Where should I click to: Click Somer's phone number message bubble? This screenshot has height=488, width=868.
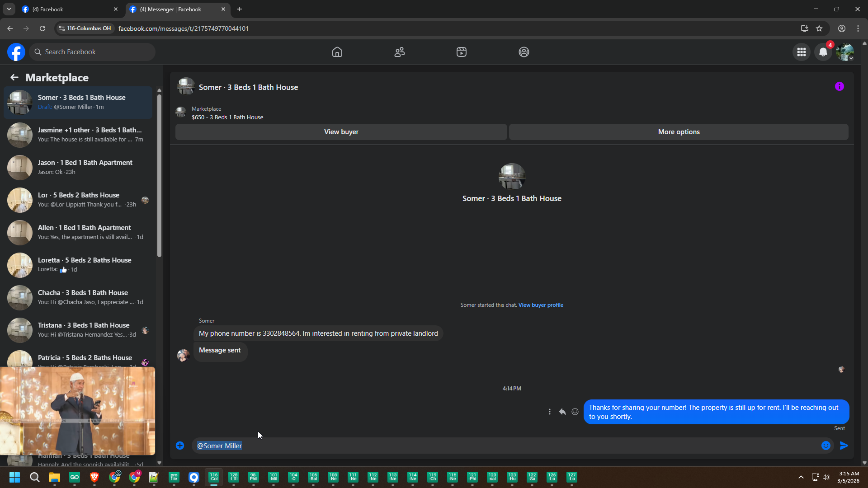(x=318, y=333)
